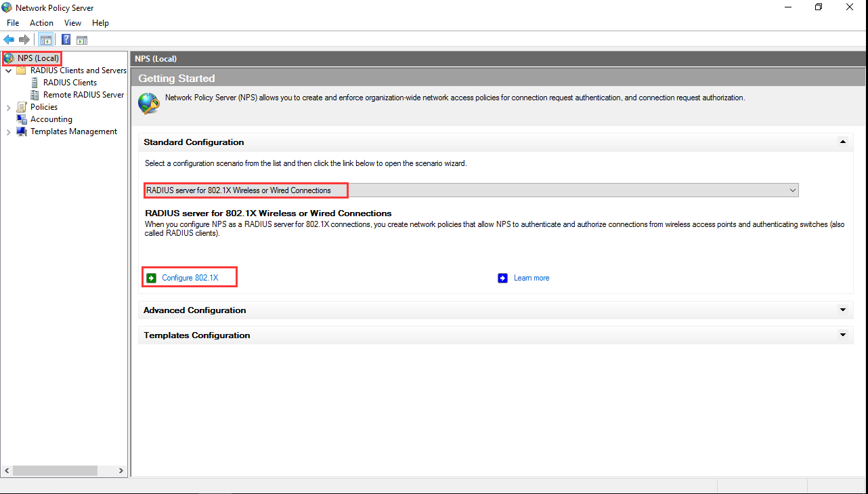868x494 pixels.
Task: Expand the Templates Configuration section
Action: [x=842, y=335]
